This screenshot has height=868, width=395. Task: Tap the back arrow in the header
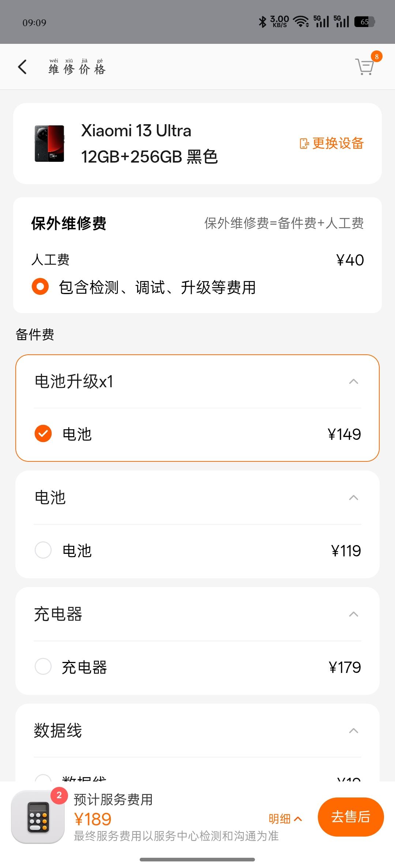click(23, 67)
